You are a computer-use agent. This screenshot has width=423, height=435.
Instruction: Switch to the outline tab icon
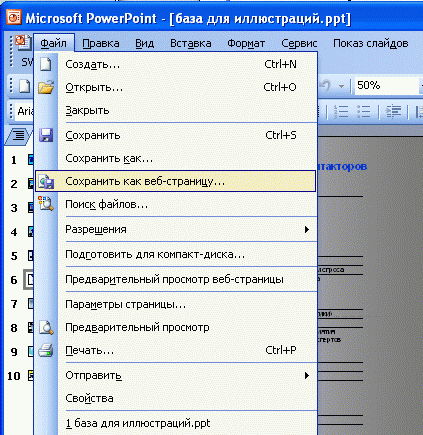pos(19,136)
